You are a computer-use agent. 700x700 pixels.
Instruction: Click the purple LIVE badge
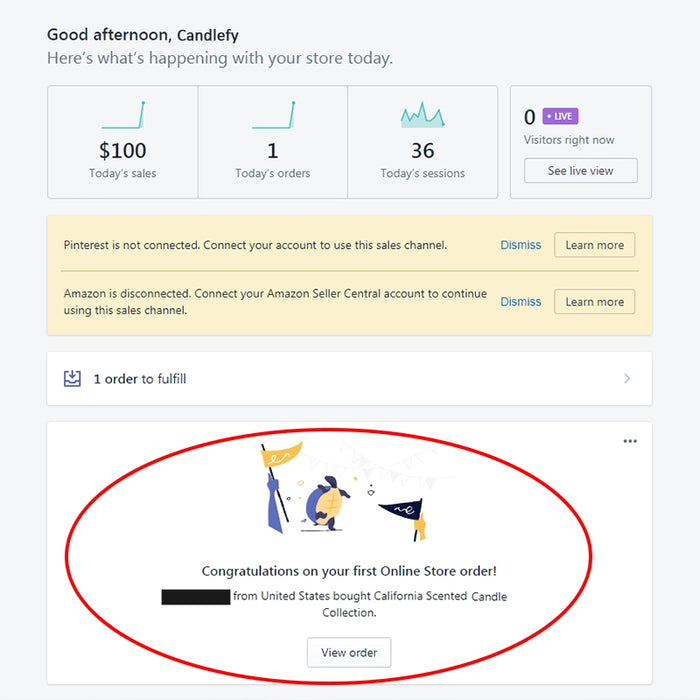point(561,116)
